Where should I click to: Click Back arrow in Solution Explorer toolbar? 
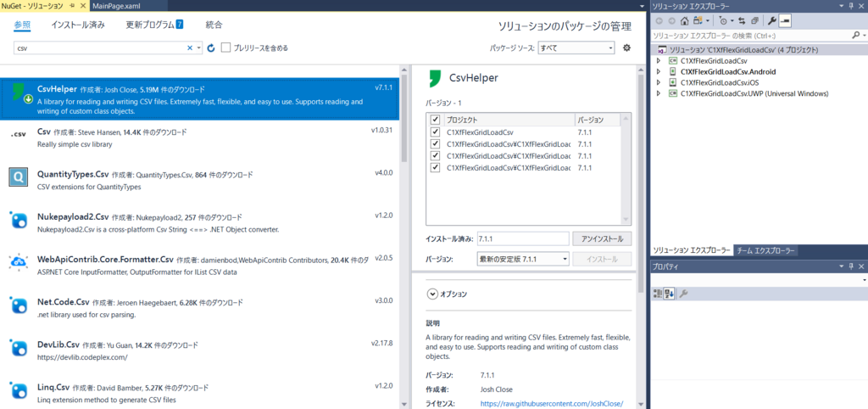coord(659,20)
